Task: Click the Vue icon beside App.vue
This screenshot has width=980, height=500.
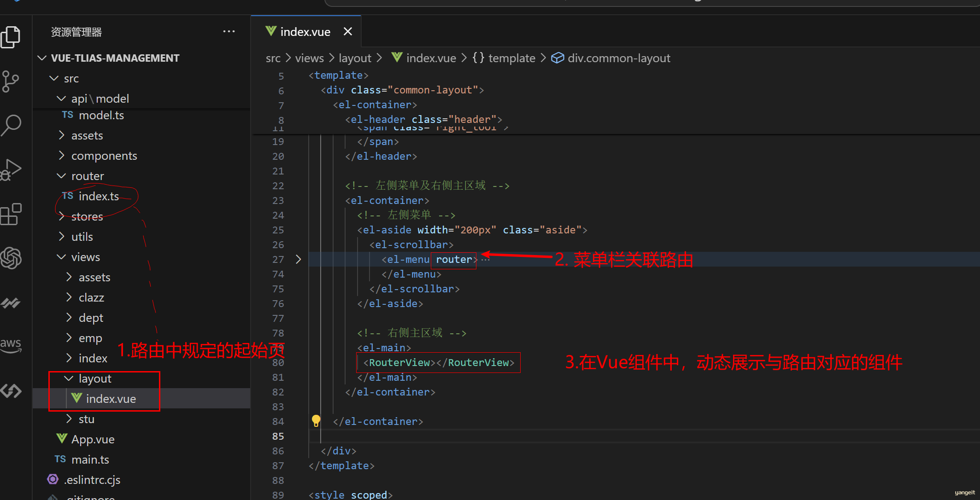Action: [62, 438]
